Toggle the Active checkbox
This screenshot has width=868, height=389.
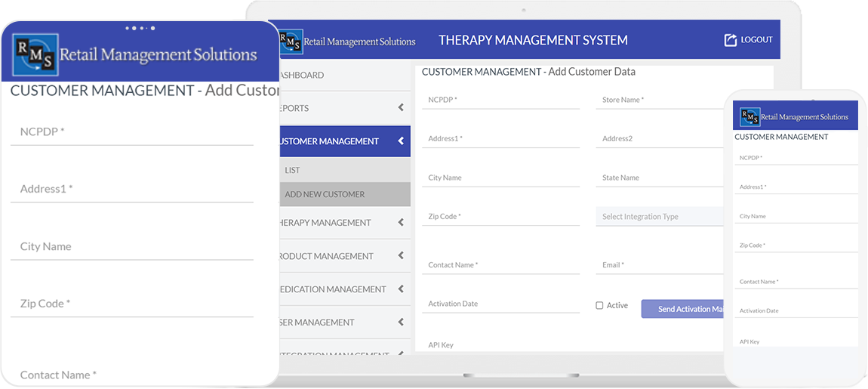(x=599, y=305)
